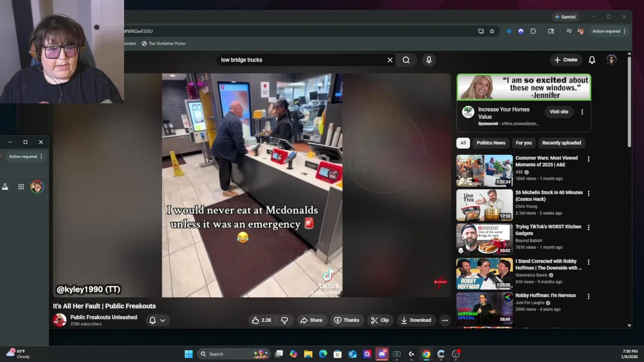Open The Slotfather Picker bookmark
This screenshot has width=644, height=362.
(x=164, y=44)
